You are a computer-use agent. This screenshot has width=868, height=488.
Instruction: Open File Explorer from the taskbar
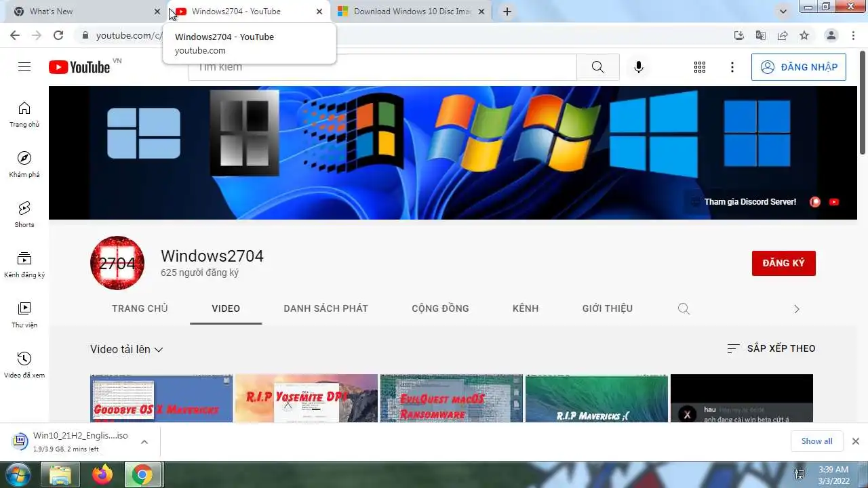pyautogui.click(x=60, y=474)
